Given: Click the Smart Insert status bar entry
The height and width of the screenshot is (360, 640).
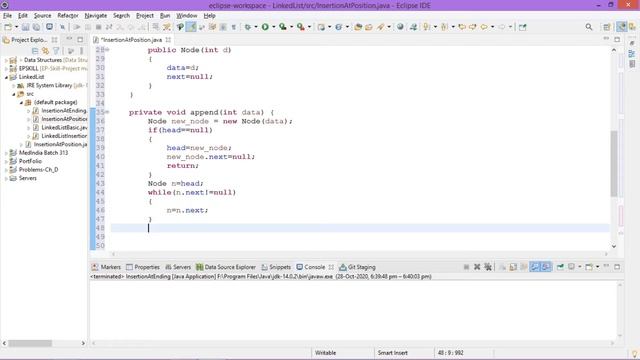Looking at the screenshot, I should coord(392,353).
